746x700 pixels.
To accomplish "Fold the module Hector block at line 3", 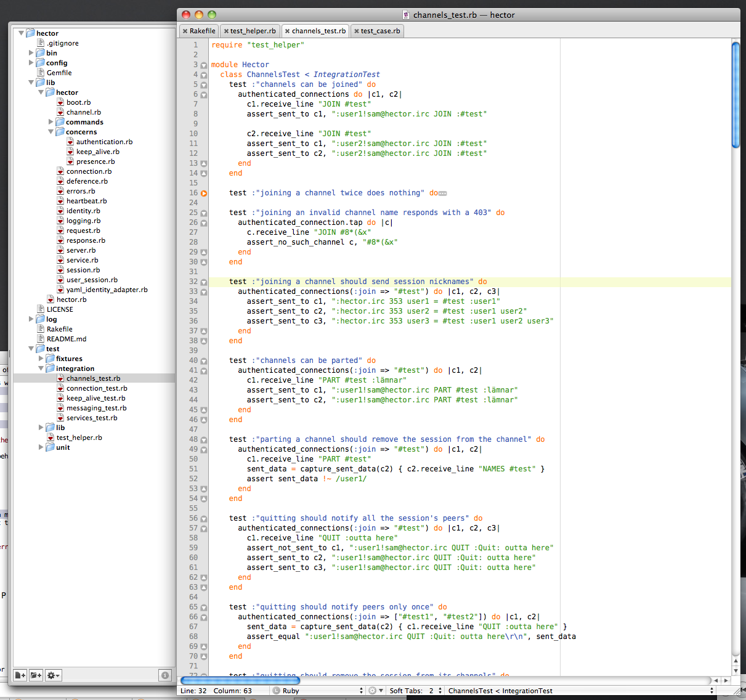I will click(204, 65).
